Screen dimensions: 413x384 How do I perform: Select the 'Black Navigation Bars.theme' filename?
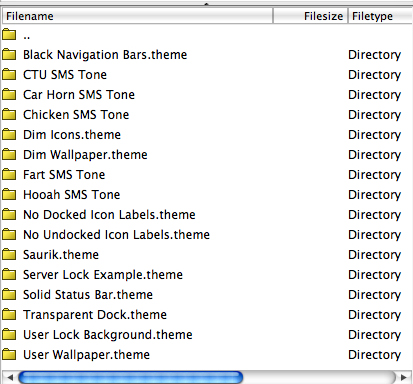pos(105,55)
